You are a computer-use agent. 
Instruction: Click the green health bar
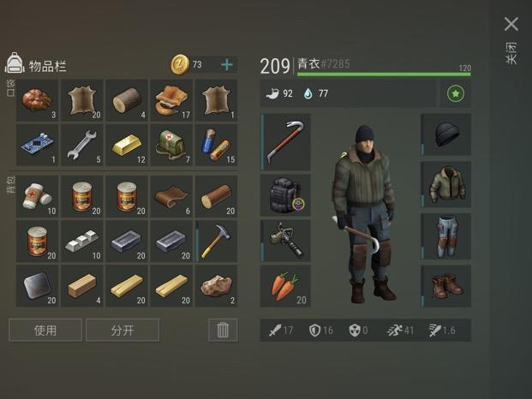[x=384, y=74]
